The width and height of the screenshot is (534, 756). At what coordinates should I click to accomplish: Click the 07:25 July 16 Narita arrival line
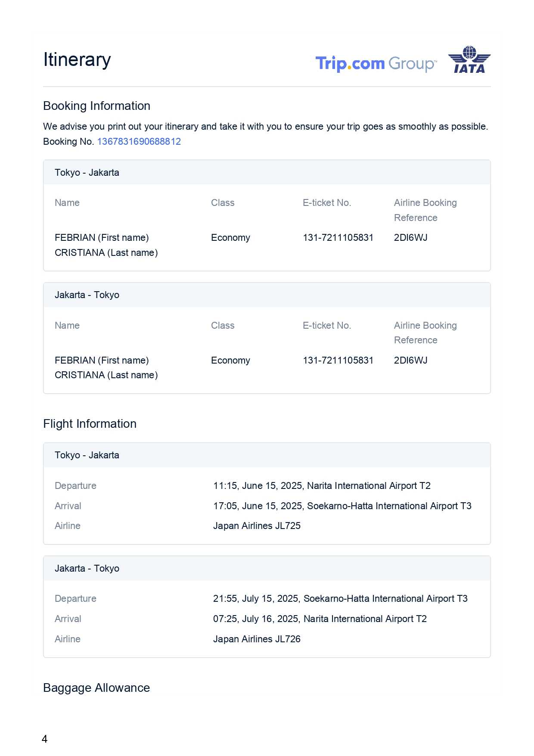coord(320,619)
